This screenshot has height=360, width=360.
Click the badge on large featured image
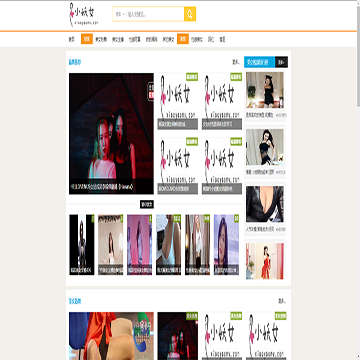(x=151, y=92)
